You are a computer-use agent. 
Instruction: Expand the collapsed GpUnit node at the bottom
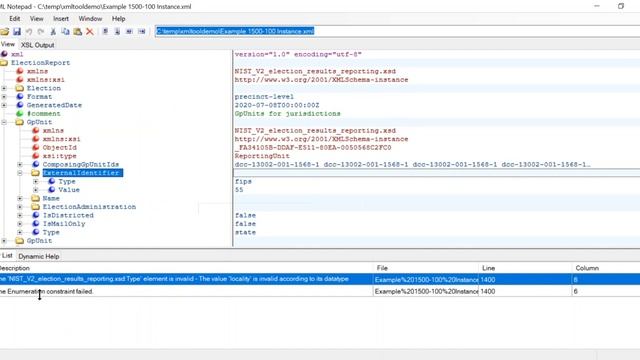pos(4,241)
